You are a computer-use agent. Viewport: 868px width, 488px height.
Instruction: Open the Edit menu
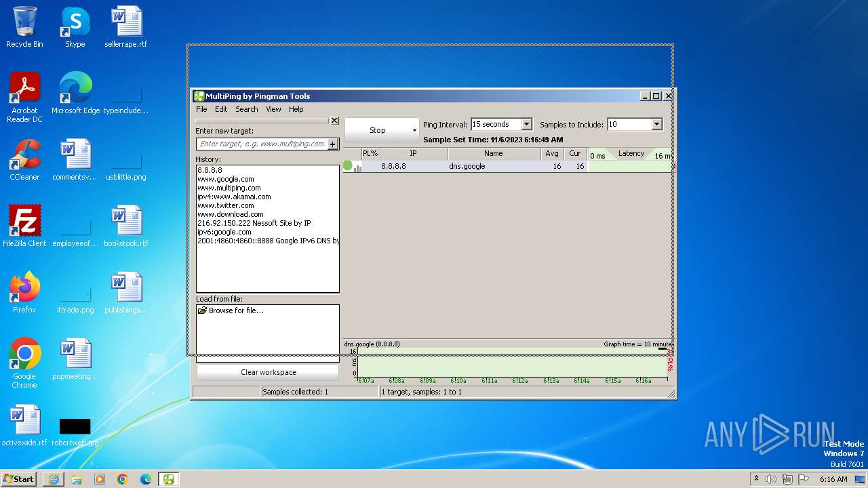click(x=221, y=109)
